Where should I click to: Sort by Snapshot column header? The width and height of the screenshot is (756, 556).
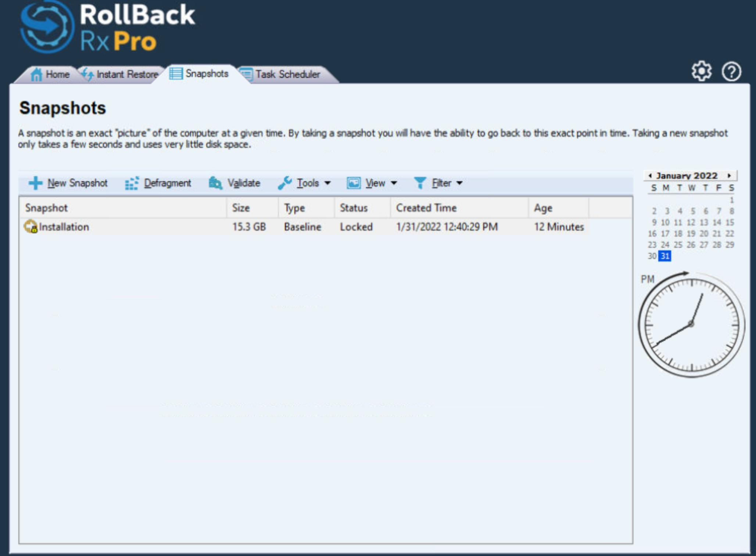click(123, 208)
